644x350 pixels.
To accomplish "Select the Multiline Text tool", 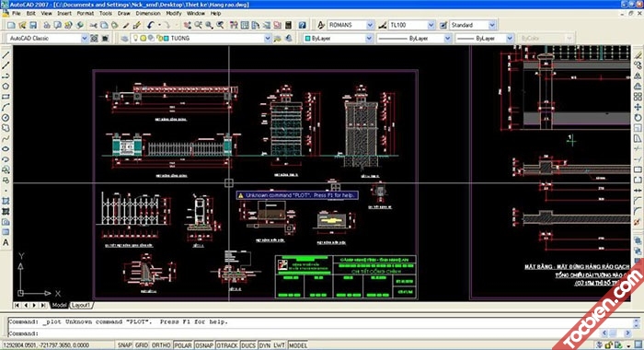I will [6, 242].
